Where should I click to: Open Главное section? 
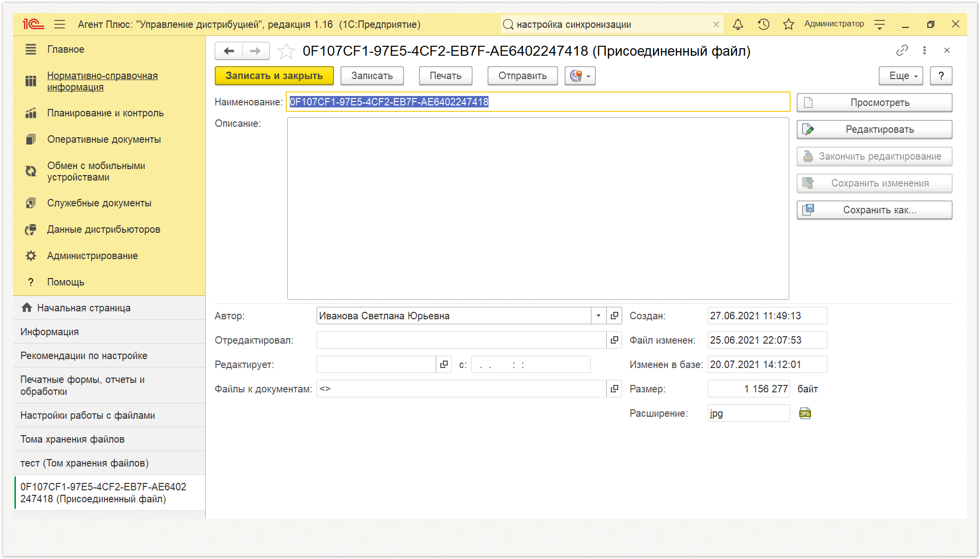pos(66,49)
